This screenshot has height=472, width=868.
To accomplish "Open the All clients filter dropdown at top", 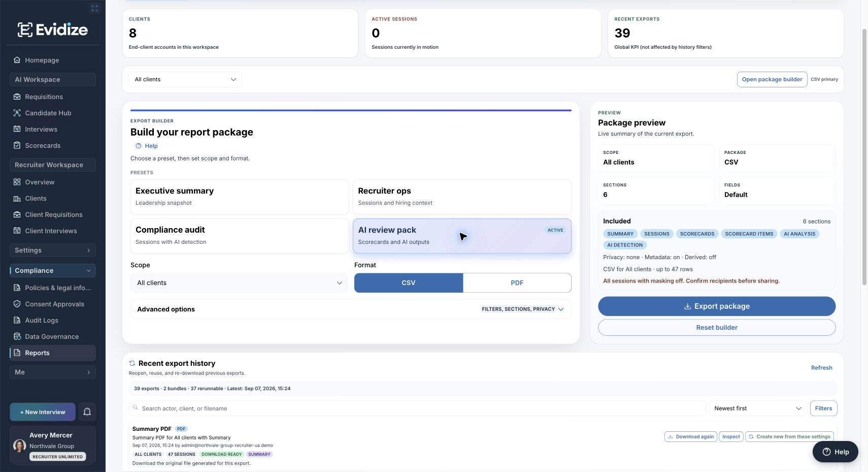I will 185,79.
